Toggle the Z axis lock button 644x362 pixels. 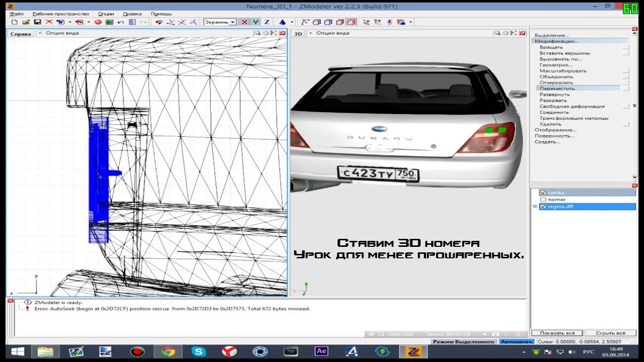point(267,22)
